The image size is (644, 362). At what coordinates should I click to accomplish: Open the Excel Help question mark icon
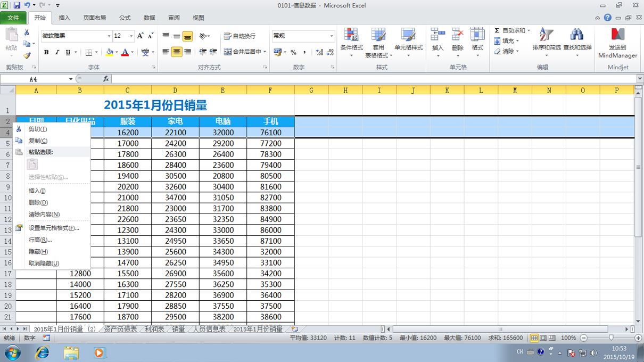(608, 18)
